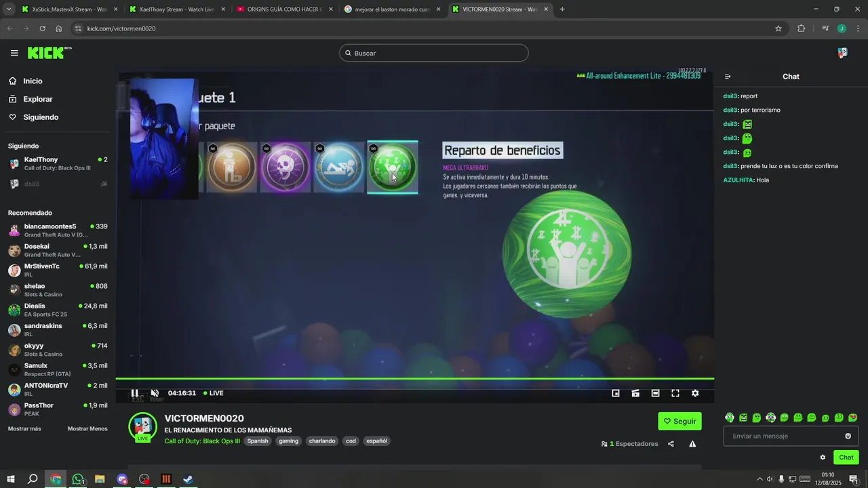Viewport: 868px width, 488px height.
Task: Select the español tag
Action: (376, 441)
